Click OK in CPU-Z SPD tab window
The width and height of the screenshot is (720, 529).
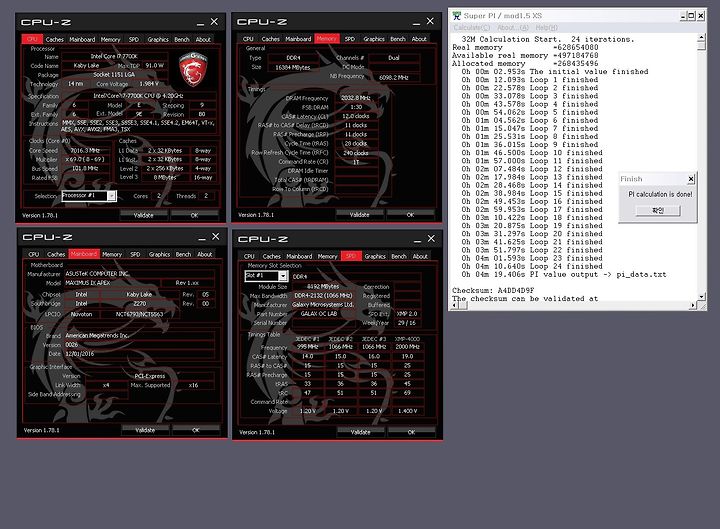pos(411,432)
